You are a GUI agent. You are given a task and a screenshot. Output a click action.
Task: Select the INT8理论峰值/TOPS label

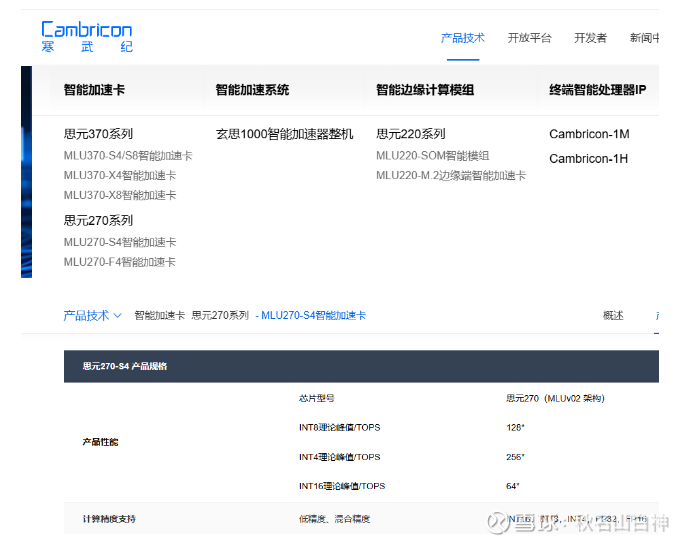[340, 427]
